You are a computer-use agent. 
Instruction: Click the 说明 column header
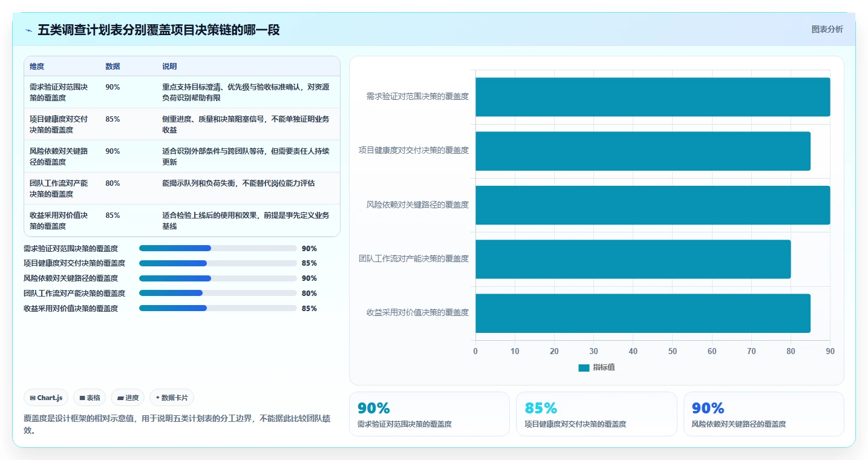169,67
